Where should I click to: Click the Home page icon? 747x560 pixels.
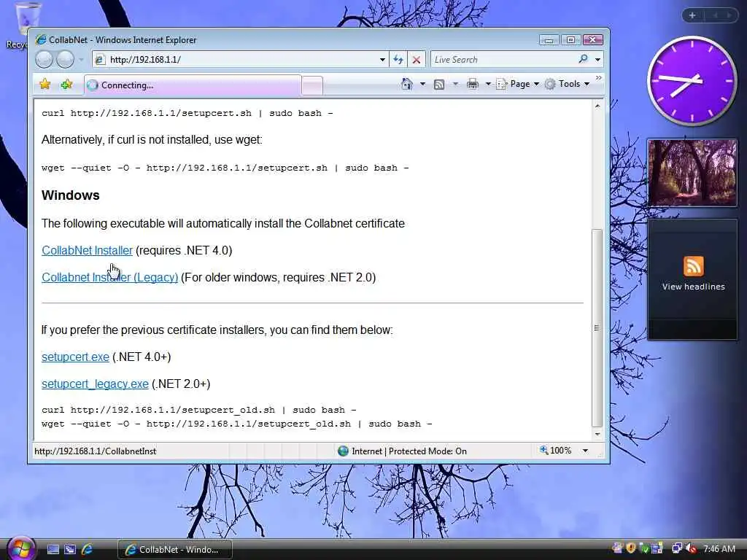[407, 85]
